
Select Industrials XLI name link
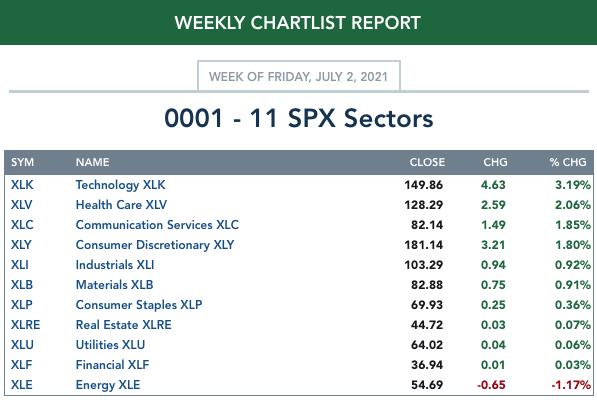tap(115, 265)
